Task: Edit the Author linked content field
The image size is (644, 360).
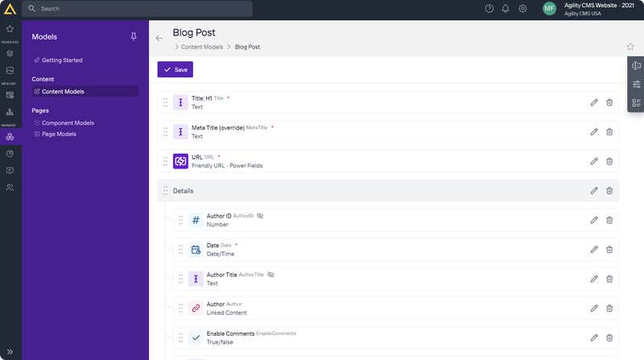Action: 594,308
